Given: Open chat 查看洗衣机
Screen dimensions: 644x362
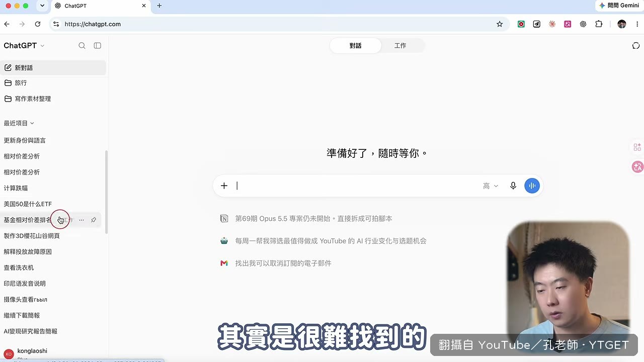Looking at the screenshot, I should click(19, 268).
